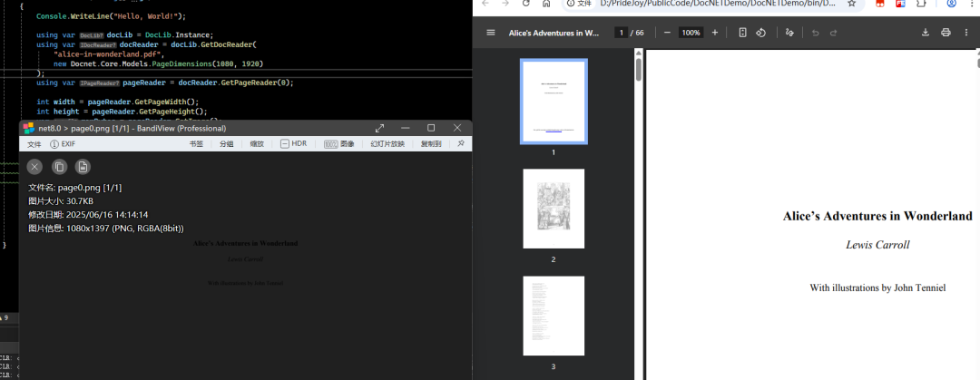Open the 缩放 zoom menu

pyautogui.click(x=257, y=144)
